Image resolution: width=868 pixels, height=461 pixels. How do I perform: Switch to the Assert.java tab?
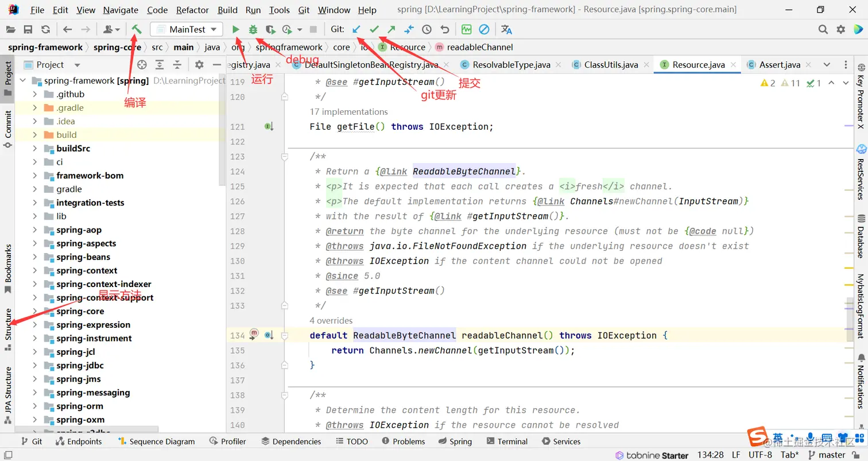(x=779, y=65)
